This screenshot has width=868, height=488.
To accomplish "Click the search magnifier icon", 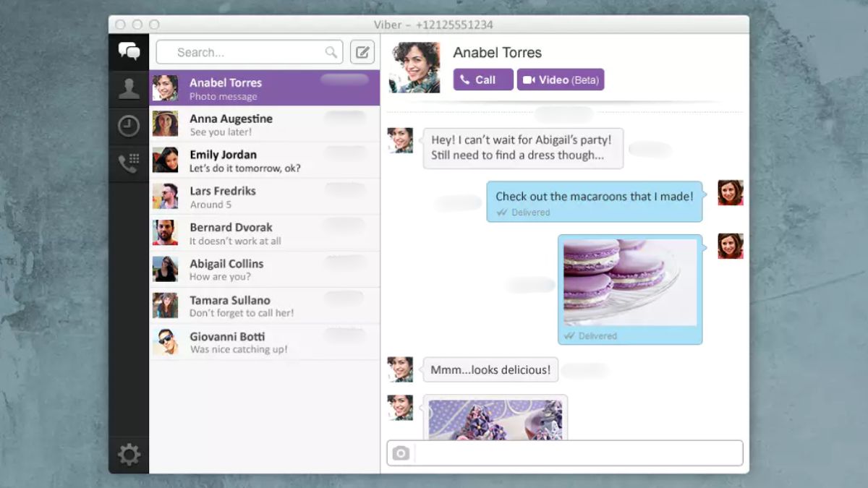I will point(331,52).
